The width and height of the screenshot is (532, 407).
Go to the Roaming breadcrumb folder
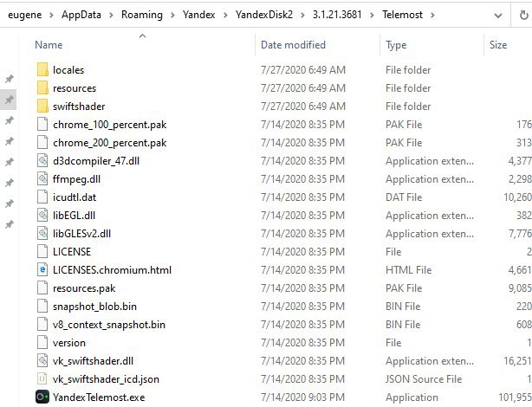[x=142, y=15]
